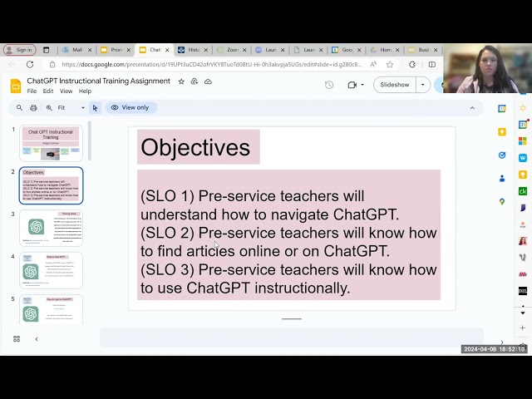Click the speaker notes resize handle
Viewport: 532px width, 399px height.
pyautogui.click(x=292, y=319)
